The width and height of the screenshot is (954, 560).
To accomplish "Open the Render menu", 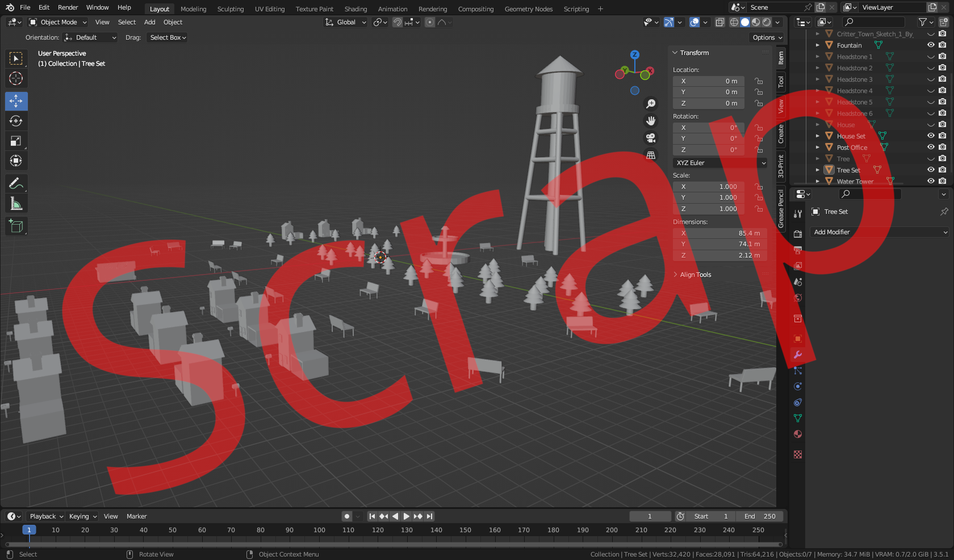I will coord(68,7).
